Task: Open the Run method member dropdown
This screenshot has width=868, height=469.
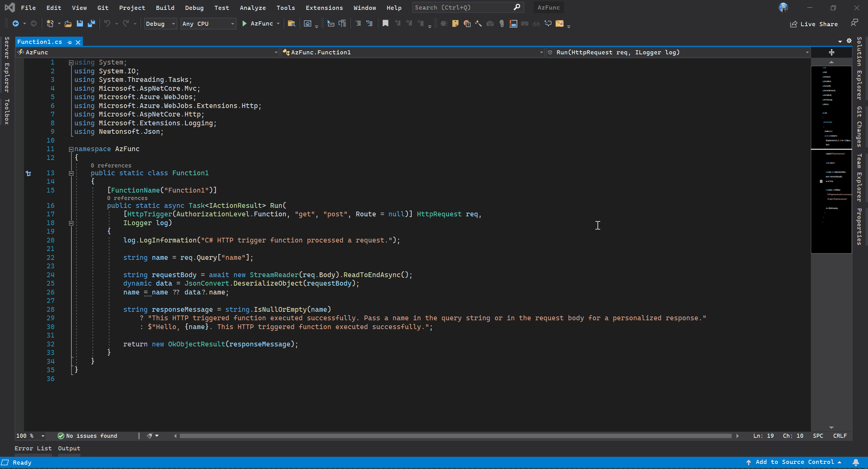Action: pos(678,52)
